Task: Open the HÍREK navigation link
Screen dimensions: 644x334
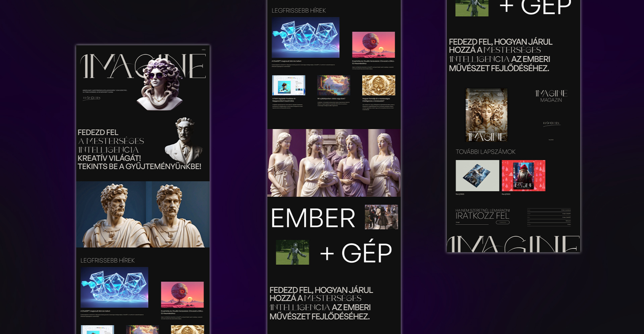Action: tap(203, 50)
